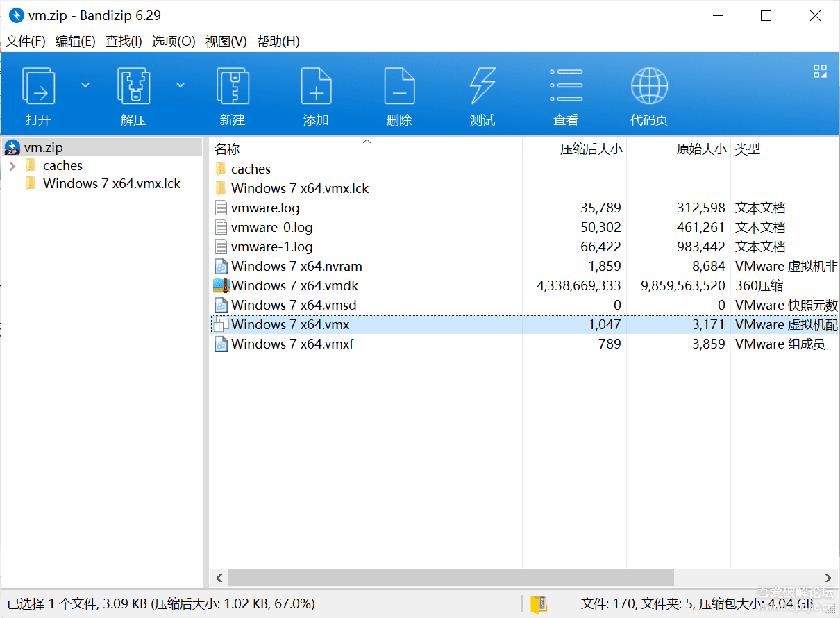Click the 打开 (Open) toolbar icon

click(x=38, y=86)
